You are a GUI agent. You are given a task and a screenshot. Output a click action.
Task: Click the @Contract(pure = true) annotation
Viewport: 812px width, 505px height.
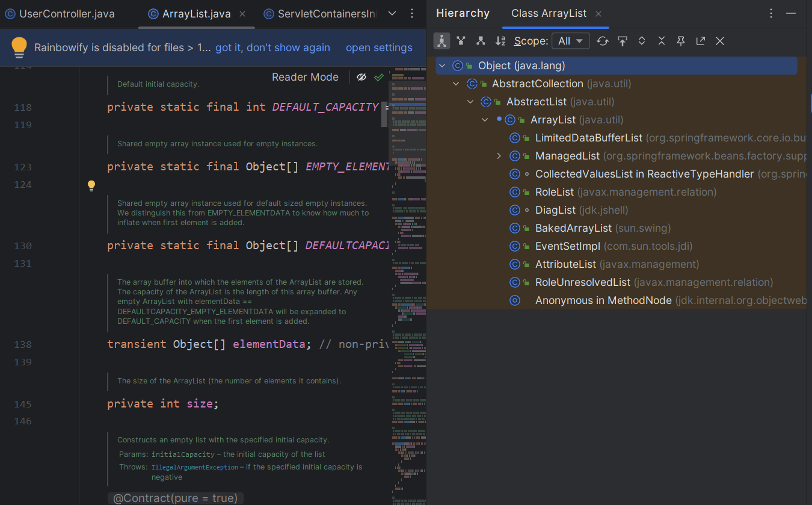coord(176,498)
